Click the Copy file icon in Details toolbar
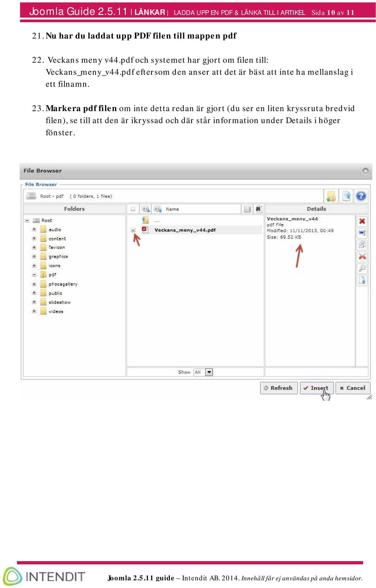This screenshot has width=376, height=588. 362,245
